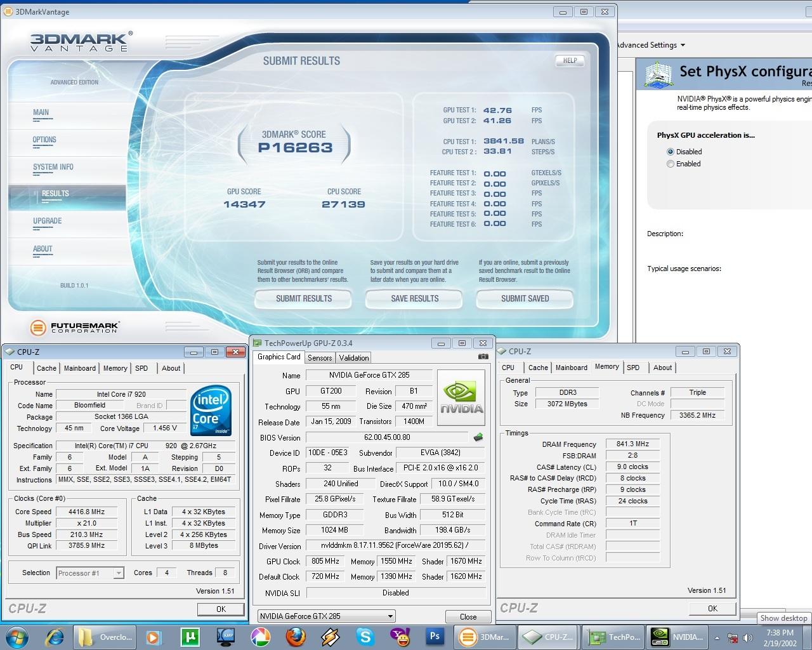Click the BIOS Version field 62.00.45.00.80
The width and height of the screenshot is (812, 650).
(x=387, y=437)
